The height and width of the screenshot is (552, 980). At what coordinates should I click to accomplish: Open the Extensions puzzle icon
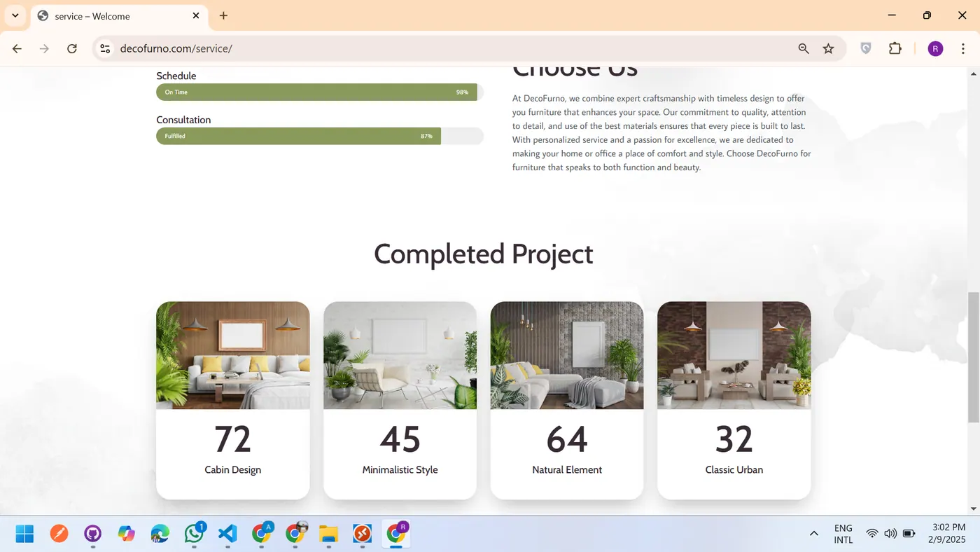pyautogui.click(x=895, y=48)
